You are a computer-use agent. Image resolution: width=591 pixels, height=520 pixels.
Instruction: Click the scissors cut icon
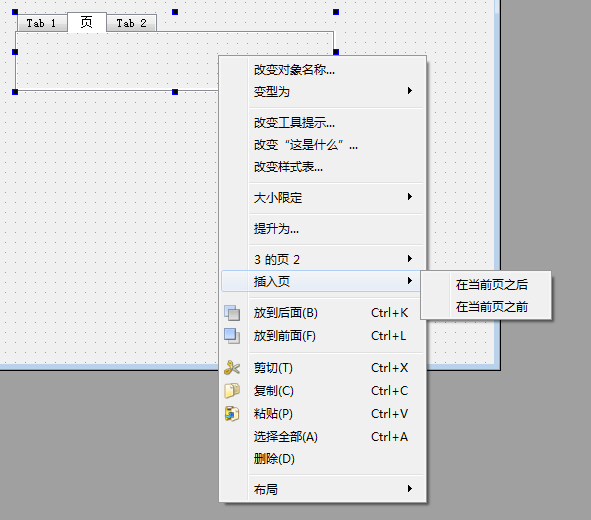click(x=232, y=368)
